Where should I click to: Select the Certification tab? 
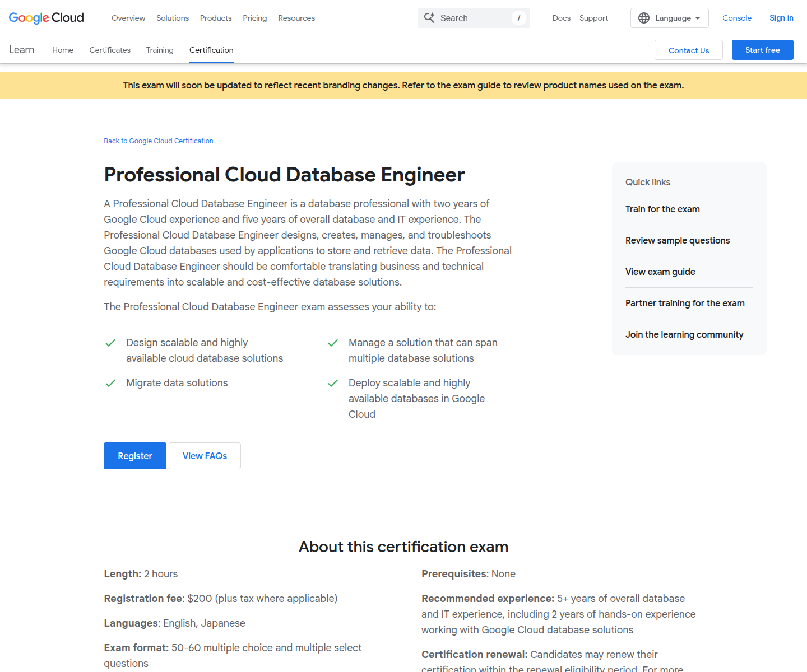[x=211, y=50]
